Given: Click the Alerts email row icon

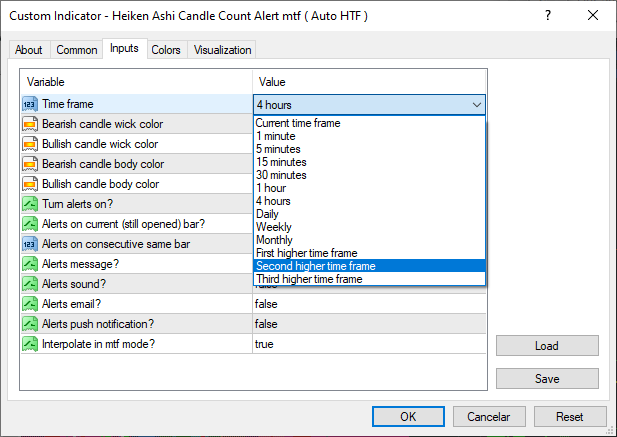Looking at the screenshot, I should pos(29,304).
